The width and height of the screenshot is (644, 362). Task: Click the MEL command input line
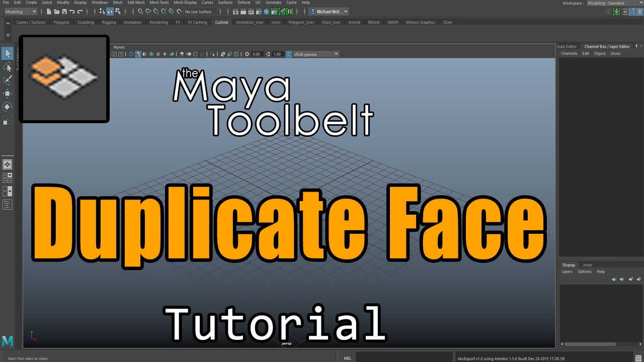(x=405, y=358)
